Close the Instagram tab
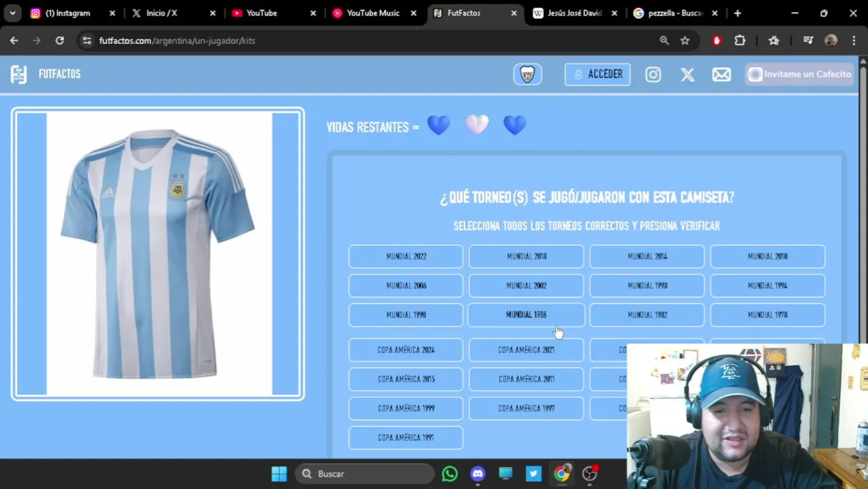 113,13
